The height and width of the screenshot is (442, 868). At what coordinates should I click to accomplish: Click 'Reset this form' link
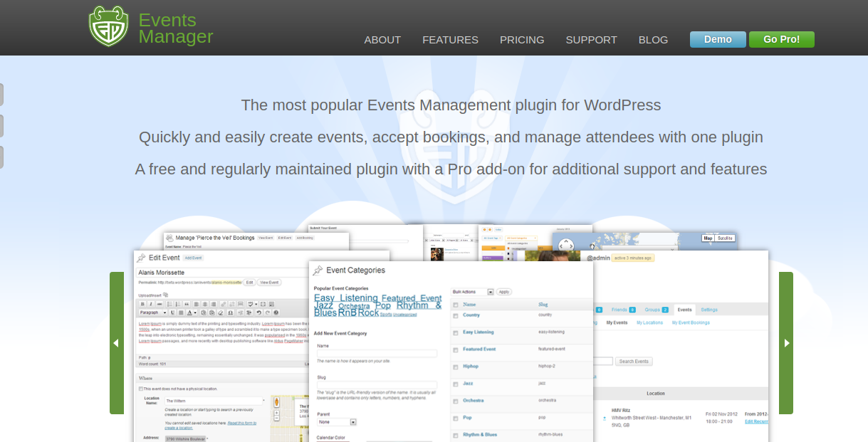click(x=242, y=423)
